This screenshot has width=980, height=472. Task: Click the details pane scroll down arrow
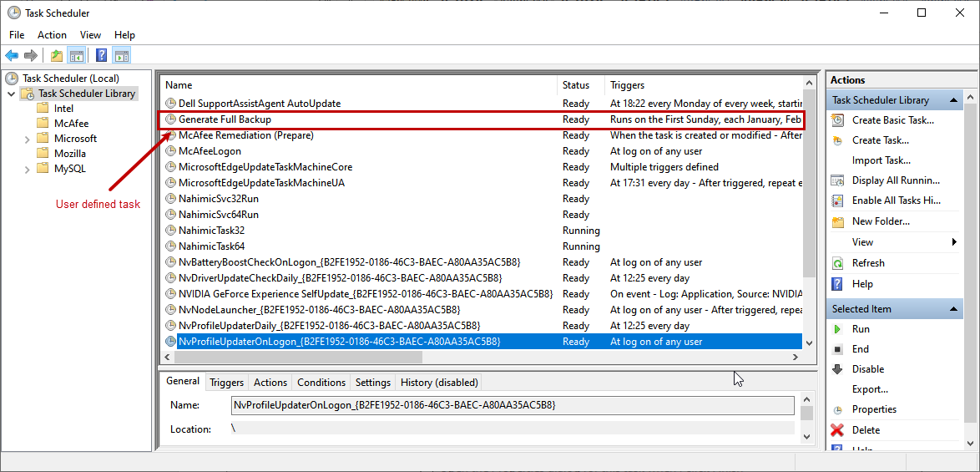point(806,437)
